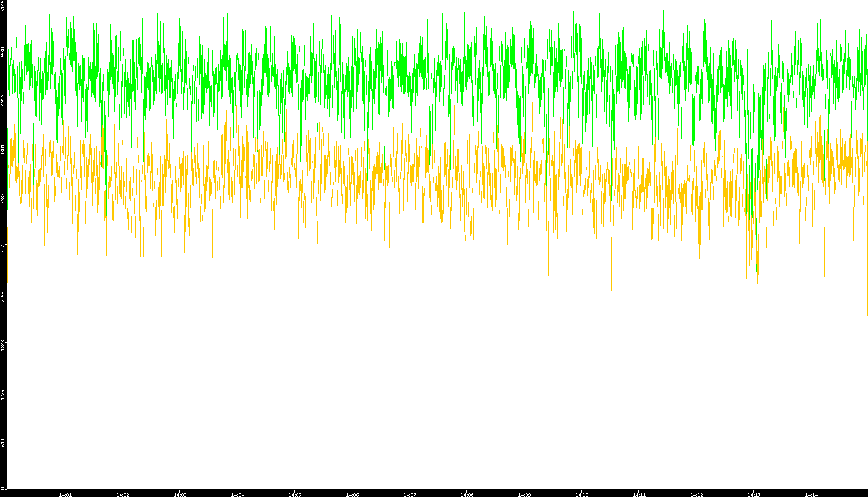868x497 pixels.
Task: Choose the 14:07 time axis label
Action: [410, 494]
